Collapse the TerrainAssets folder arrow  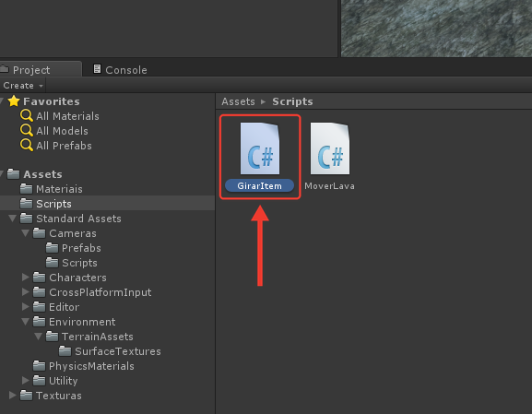[39, 337]
